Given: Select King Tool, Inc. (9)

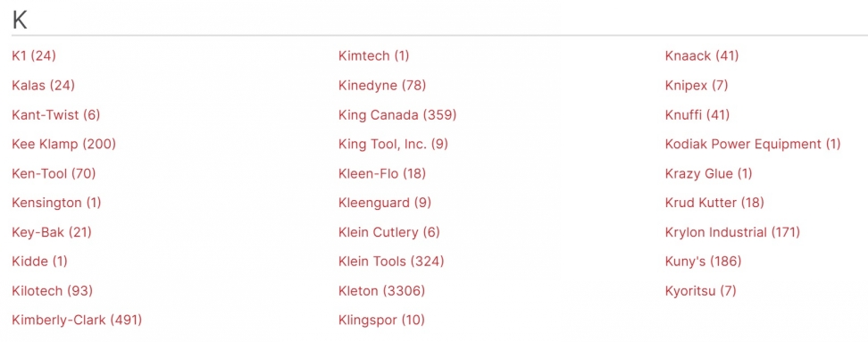Looking at the screenshot, I should [393, 144].
